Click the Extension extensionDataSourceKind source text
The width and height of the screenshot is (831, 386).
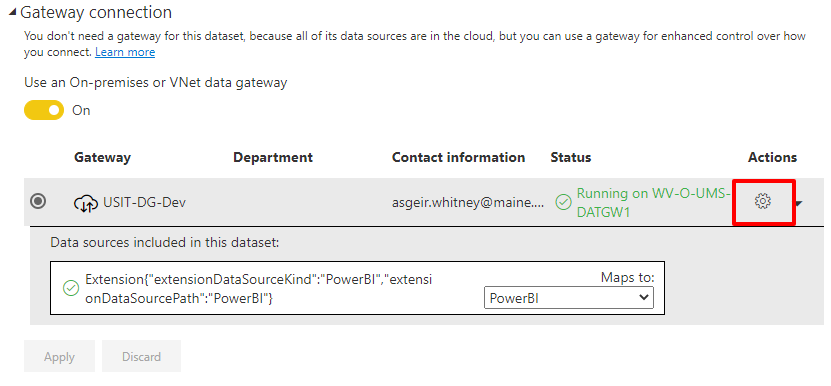[x=259, y=289]
